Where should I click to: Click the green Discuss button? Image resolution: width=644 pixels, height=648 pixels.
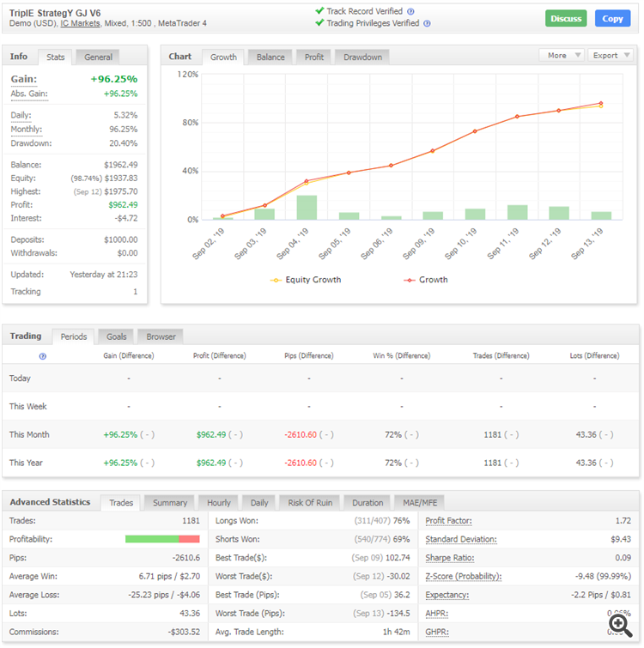(566, 19)
